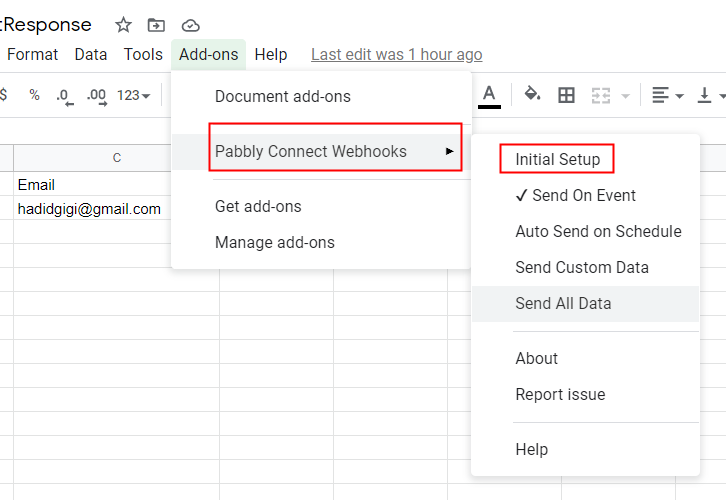Open About in Pabbly submenu
Image resolution: width=726 pixels, height=500 pixels.
tap(585, 358)
